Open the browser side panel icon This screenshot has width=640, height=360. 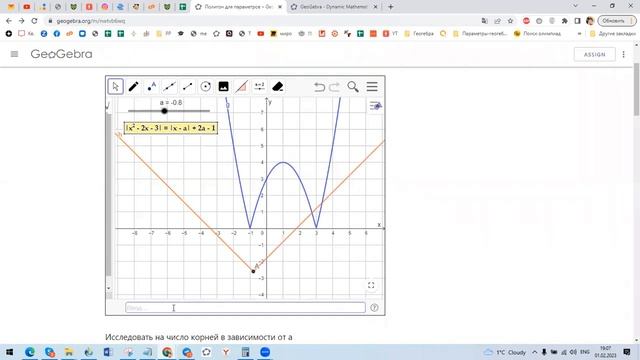(x=577, y=21)
